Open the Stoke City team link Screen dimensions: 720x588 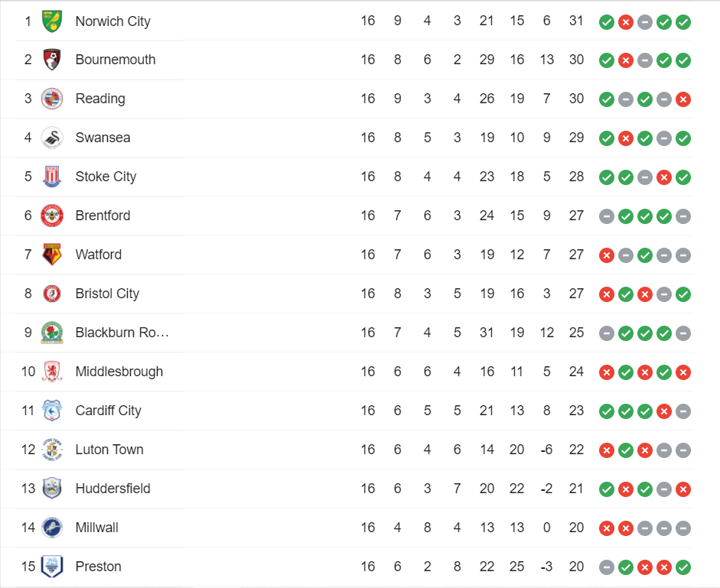coord(106,177)
